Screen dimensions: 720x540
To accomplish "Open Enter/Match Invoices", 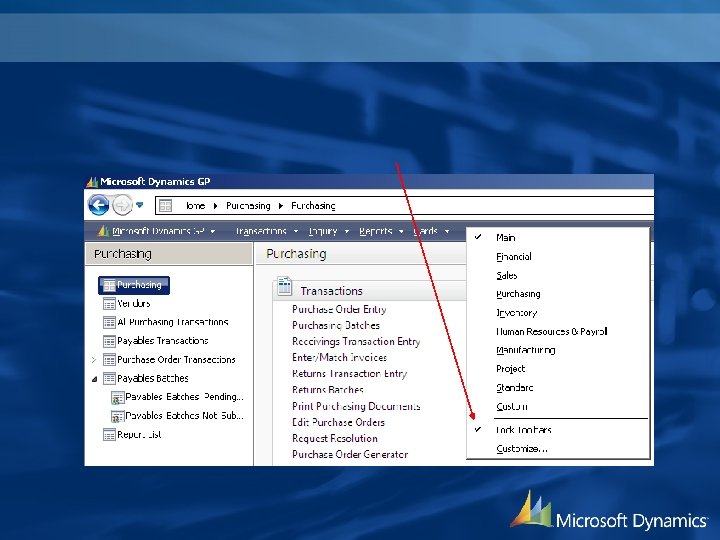I will pyautogui.click(x=340, y=358).
